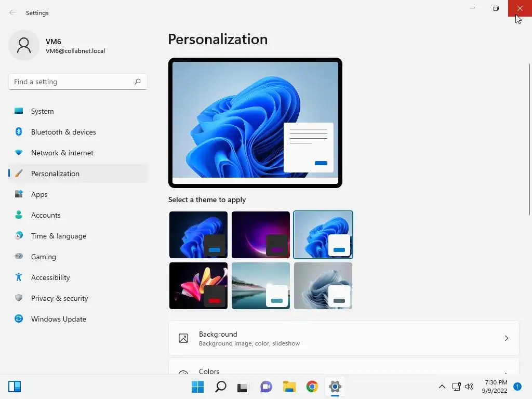Open taskbar Search magnifier
This screenshot has height=399, width=532.
[x=220, y=387]
